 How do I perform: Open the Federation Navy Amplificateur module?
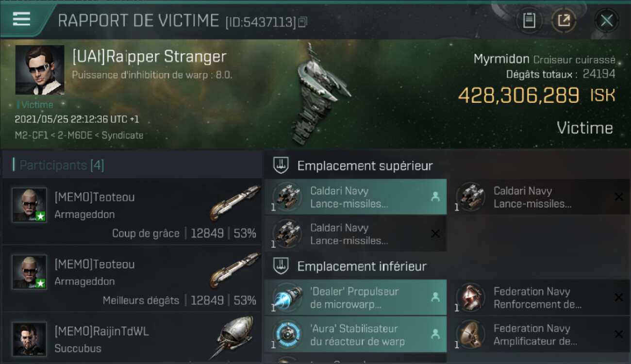(539, 334)
